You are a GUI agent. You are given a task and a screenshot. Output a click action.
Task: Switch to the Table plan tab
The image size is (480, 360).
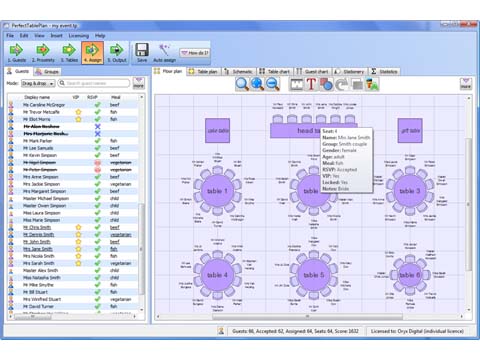[x=203, y=72]
